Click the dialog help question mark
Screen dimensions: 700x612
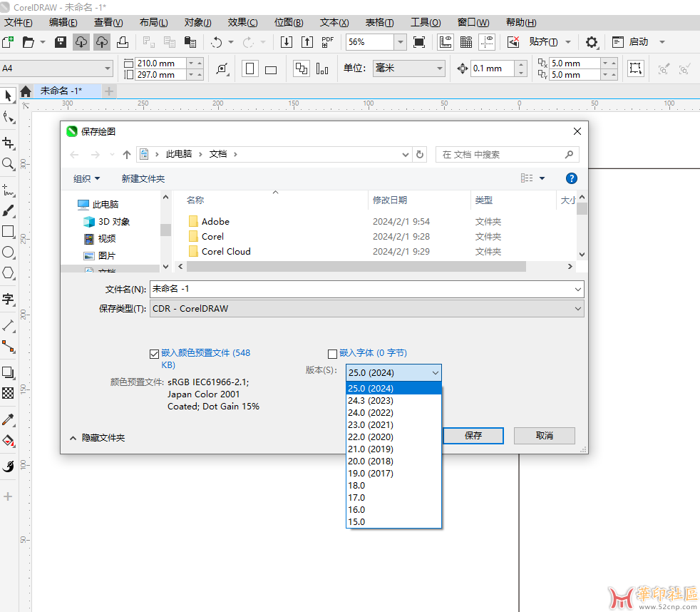[x=572, y=179]
